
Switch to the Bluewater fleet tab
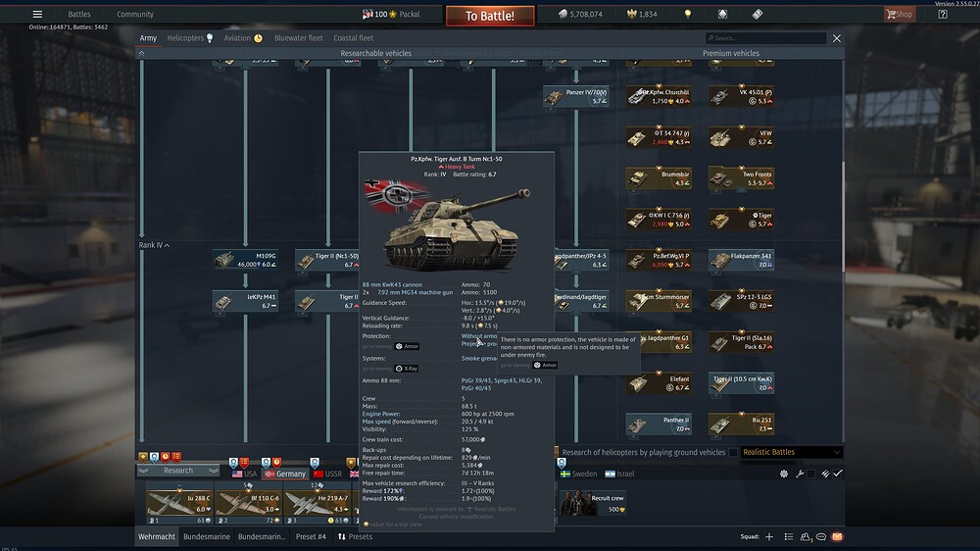coord(298,38)
